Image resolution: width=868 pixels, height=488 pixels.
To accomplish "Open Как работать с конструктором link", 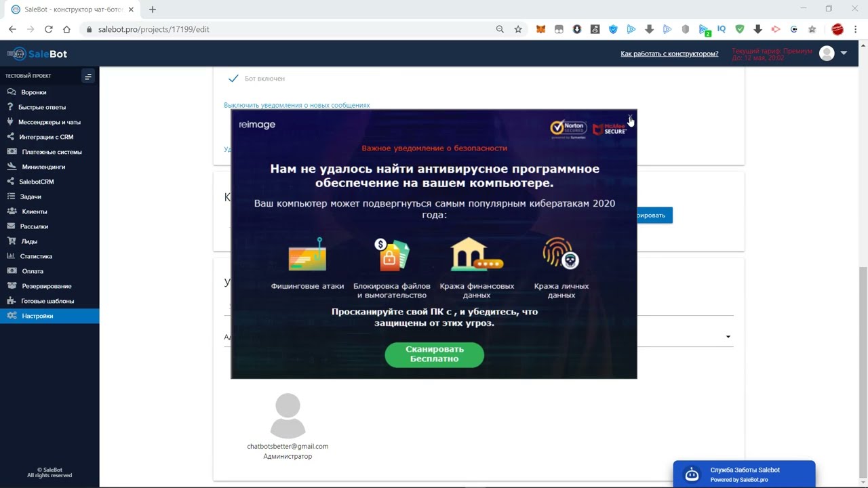I will pos(669,54).
